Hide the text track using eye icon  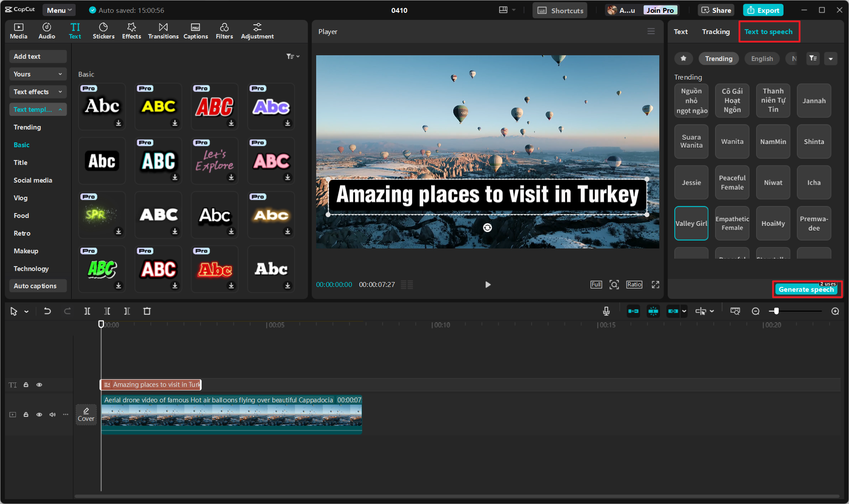[39, 385]
